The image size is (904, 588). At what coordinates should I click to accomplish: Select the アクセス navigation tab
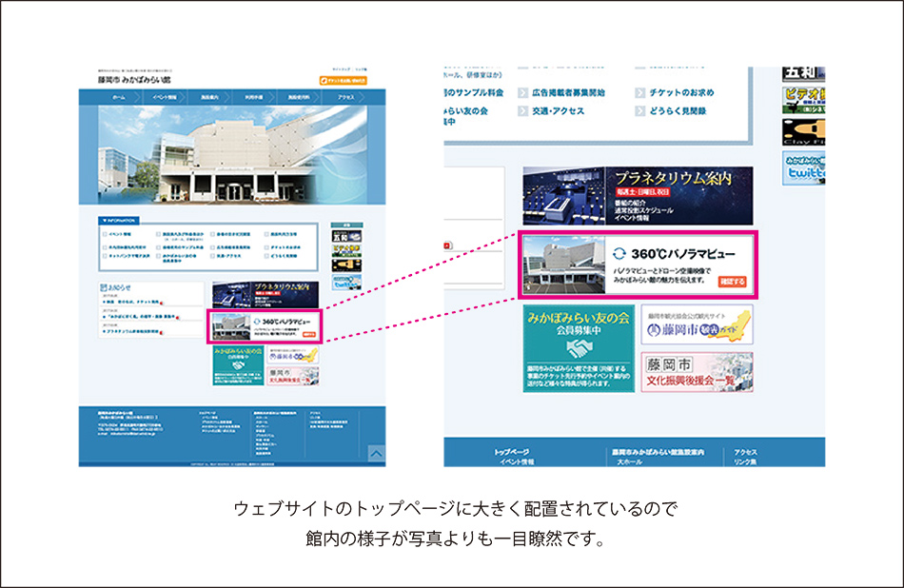click(x=345, y=98)
